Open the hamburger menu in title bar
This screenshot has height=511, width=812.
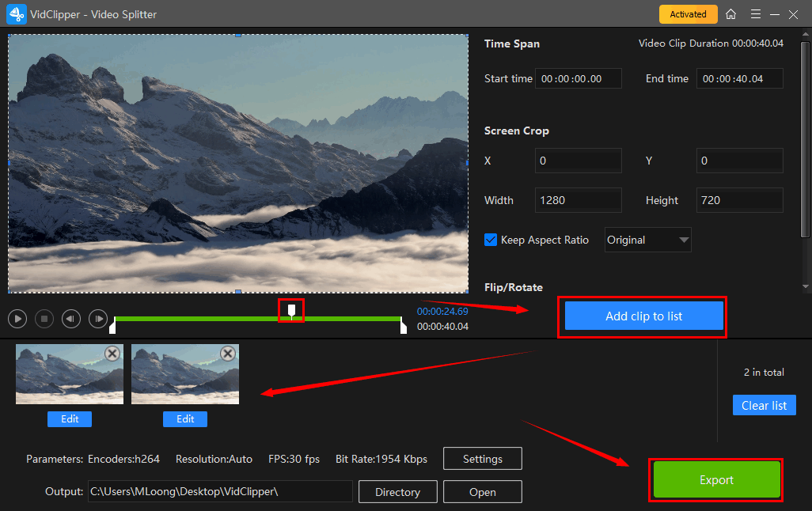pyautogui.click(x=756, y=14)
